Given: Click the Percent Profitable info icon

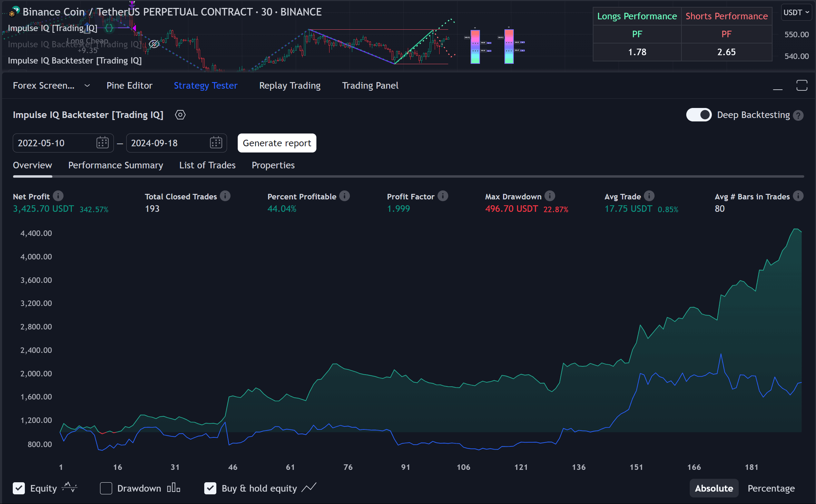Looking at the screenshot, I should [344, 196].
